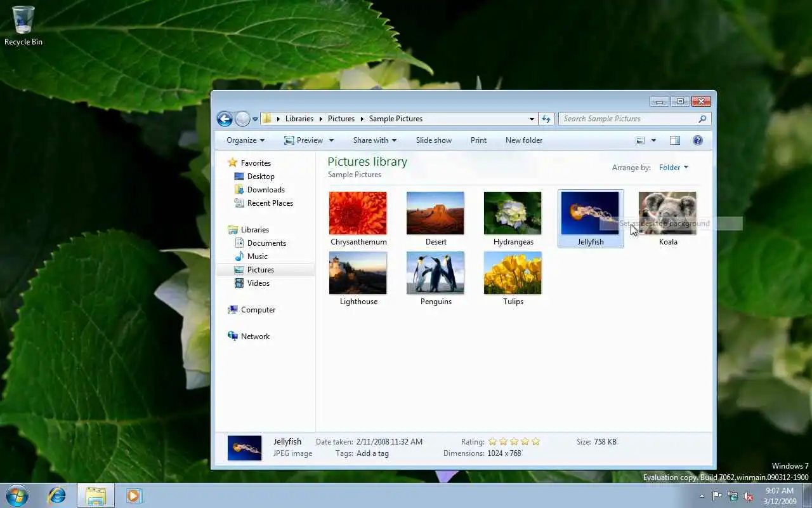Set rating to the first star
This screenshot has height=508, width=812.
492,442
